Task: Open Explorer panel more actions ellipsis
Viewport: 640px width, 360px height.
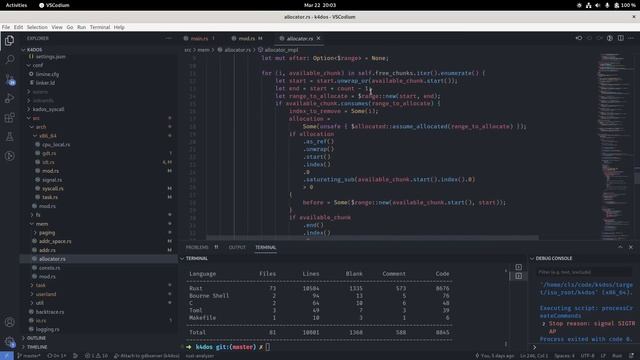Action: click(169, 38)
